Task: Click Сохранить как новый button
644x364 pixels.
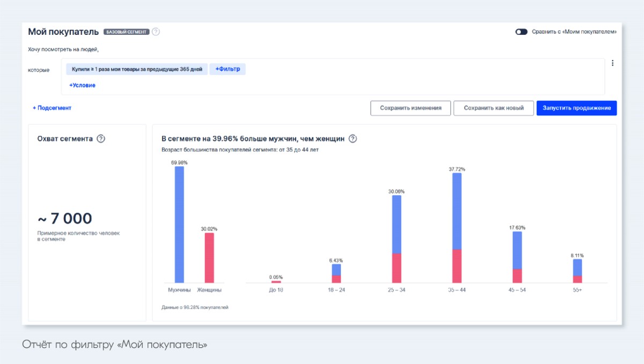Action: pyautogui.click(x=494, y=108)
